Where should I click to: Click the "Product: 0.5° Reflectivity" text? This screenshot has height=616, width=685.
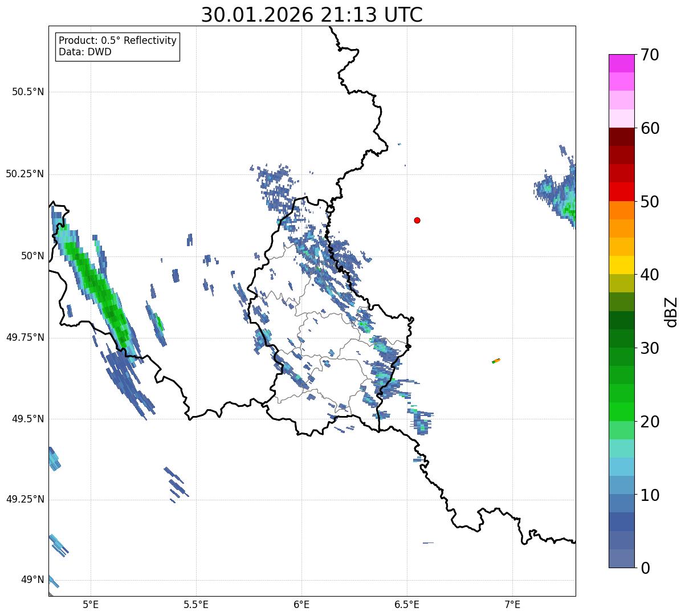117,40
